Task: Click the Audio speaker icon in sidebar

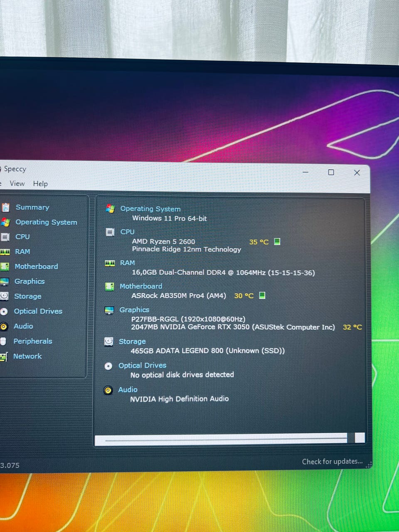Action: tap(4, 326)
